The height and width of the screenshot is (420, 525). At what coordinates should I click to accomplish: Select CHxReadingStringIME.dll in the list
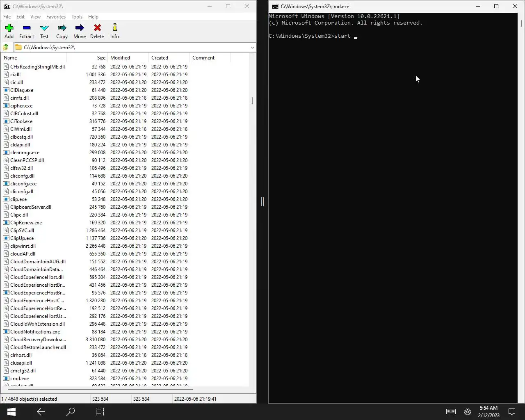(37, 67)
